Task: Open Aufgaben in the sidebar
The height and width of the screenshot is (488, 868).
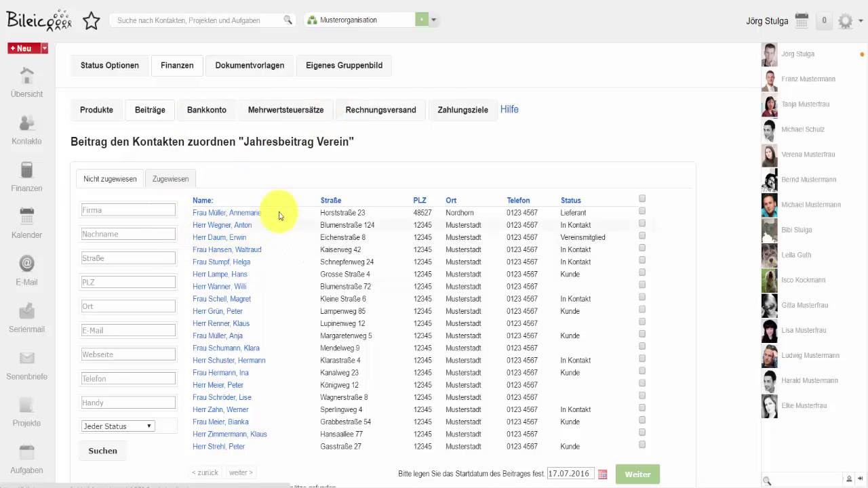Action: pos(27,458)
